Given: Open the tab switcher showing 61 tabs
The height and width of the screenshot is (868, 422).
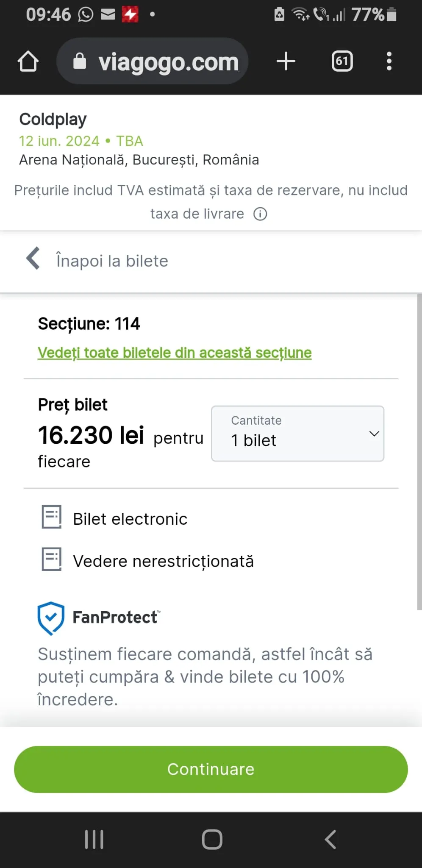Looking at the screenshot, I should [x=342, y=61].
